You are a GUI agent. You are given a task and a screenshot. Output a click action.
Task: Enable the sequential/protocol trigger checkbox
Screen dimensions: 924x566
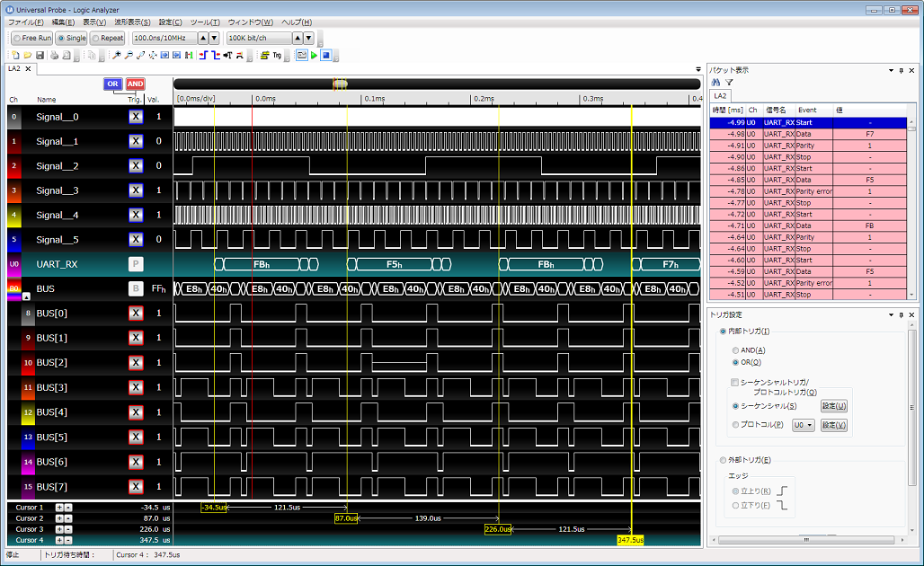(735, 383)
